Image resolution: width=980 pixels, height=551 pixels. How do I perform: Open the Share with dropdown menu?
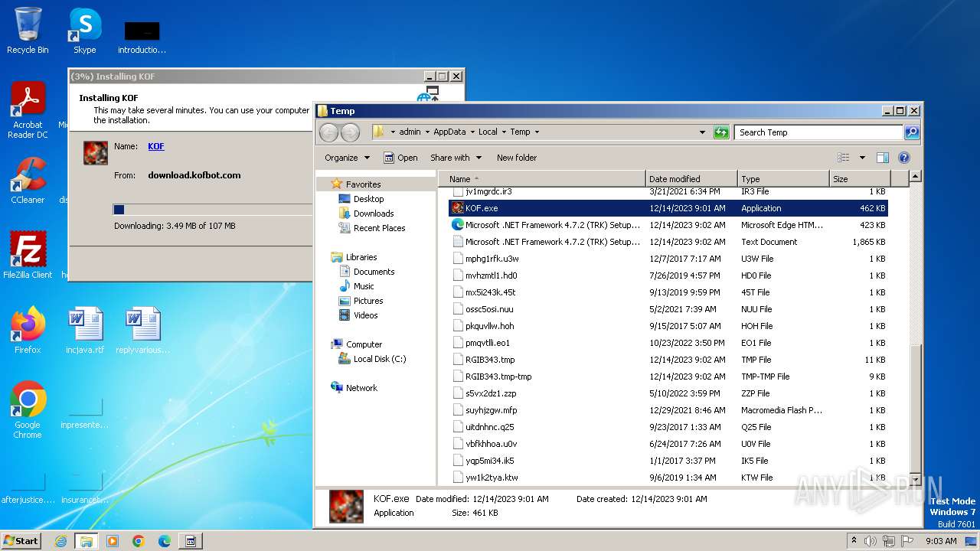coord(456,158)
